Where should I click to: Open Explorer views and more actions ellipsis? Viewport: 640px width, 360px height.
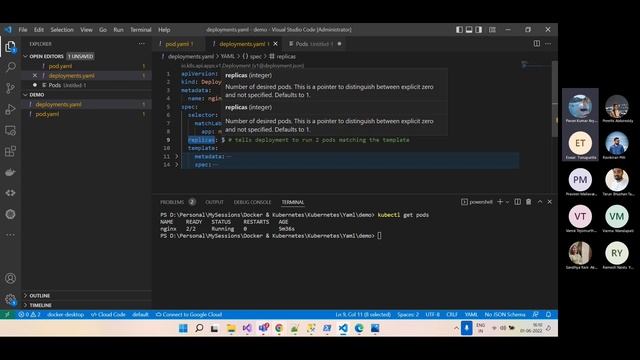141,44
